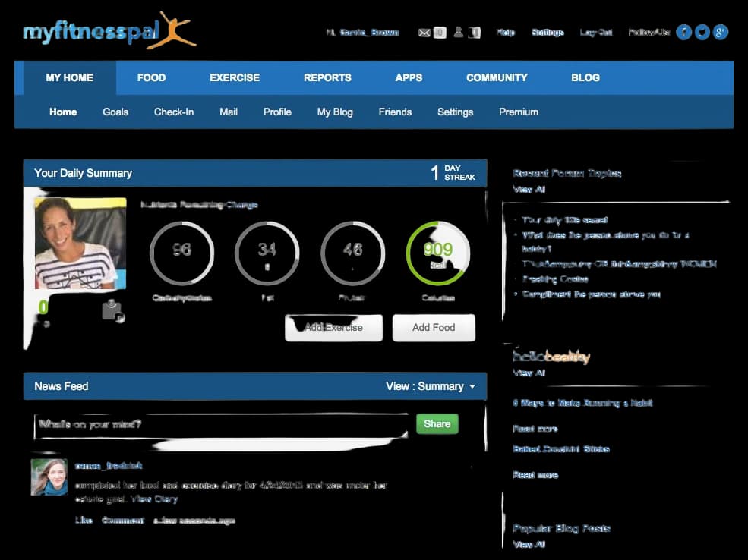Open the Twitter follow icon
The image size is (748, 560).
click(702, 32)
